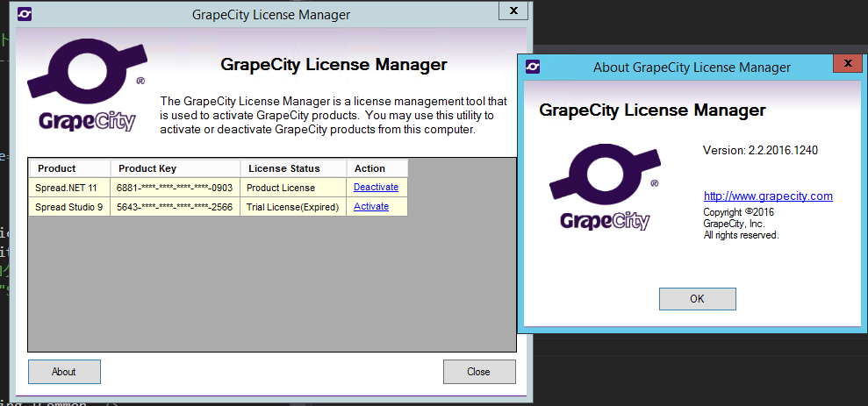868x406 pixels.
Task: Select the Spread.NET 11 product cell
Action: pyautogui.click(x=69, y=188)
